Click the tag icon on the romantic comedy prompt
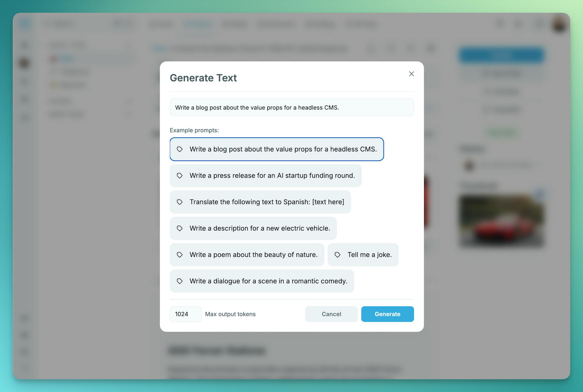The width and height of the screenshot is (583, 392). [180, 281]
